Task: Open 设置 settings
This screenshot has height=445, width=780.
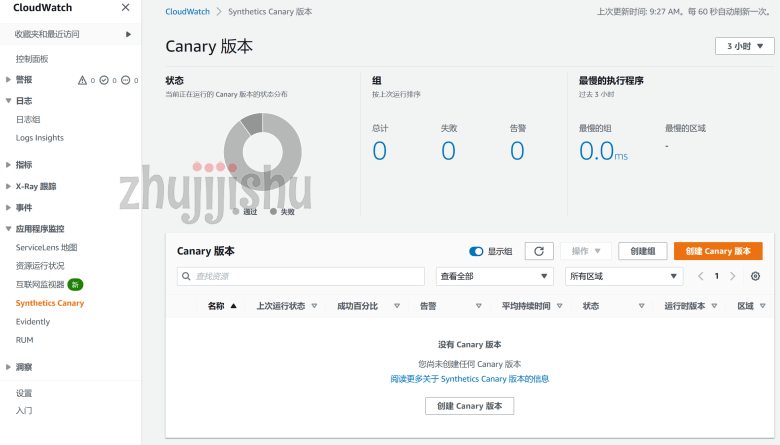Action: pos(24,393)
